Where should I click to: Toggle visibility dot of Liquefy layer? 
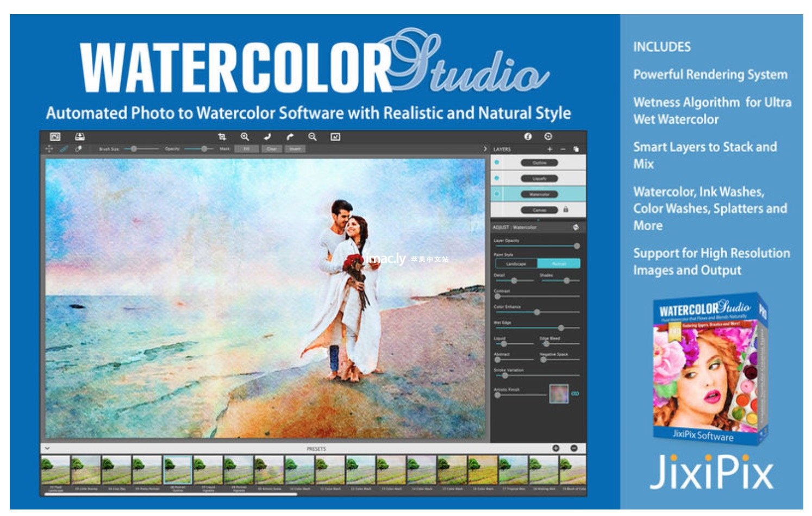click(x=497, y=178)
